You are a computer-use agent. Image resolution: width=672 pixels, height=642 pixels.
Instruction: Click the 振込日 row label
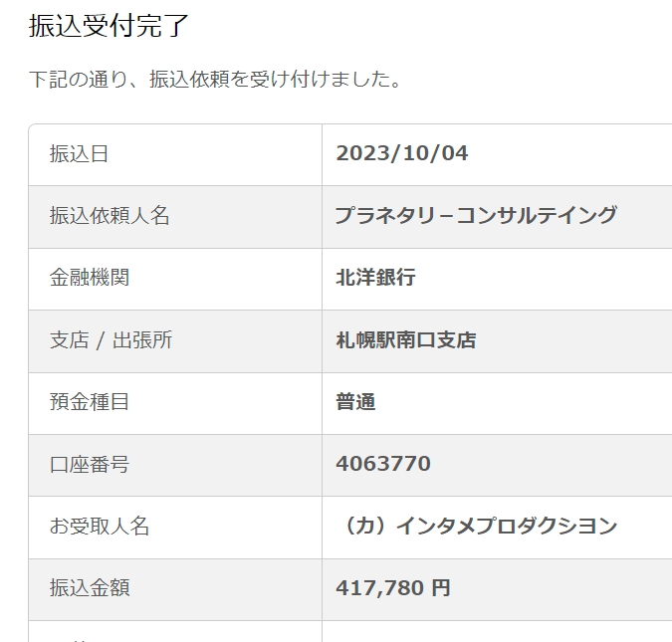79,154
